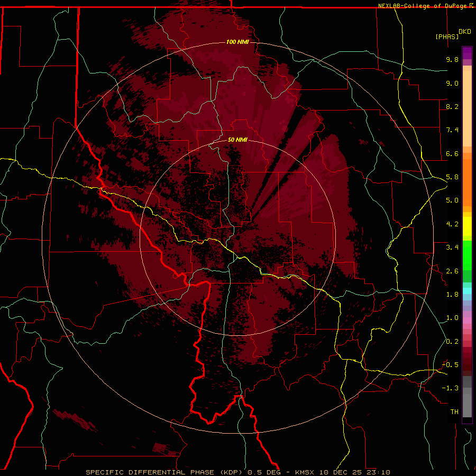Viewport: 476px width, 476px height.
Task: Click the 4.2 color scale value
Action: (x=452, y=224)
